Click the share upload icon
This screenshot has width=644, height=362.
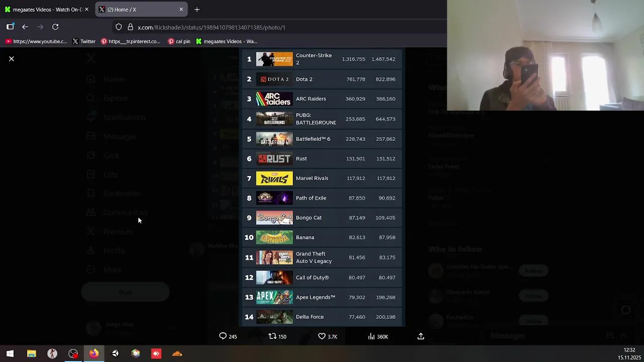(x=421, y=336)
